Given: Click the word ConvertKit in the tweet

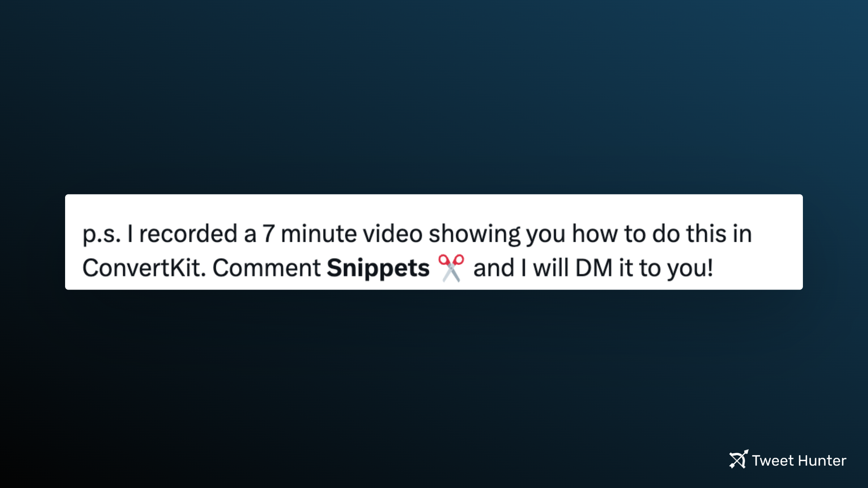Looking at the screenshot, I should click(x=144, y=268).
